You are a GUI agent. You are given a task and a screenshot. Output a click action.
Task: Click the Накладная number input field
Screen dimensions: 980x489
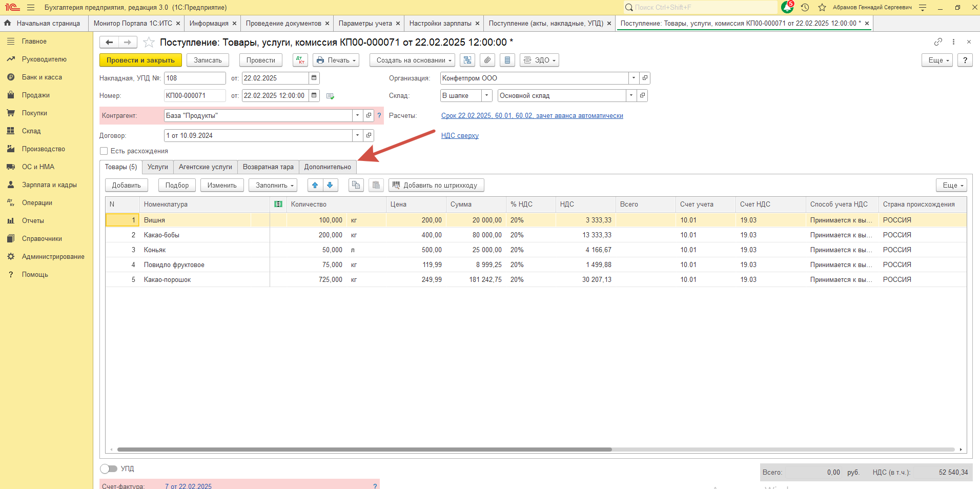[194, 78]
